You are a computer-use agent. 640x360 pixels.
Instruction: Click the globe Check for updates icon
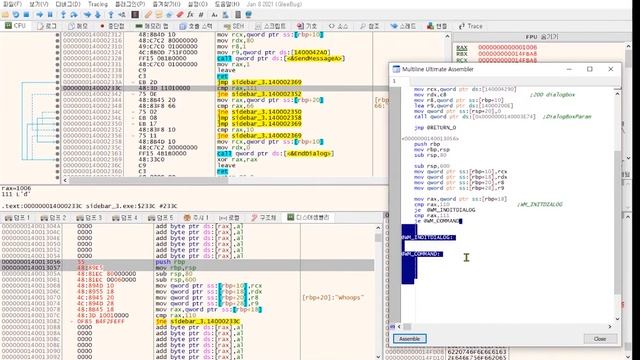249,15
